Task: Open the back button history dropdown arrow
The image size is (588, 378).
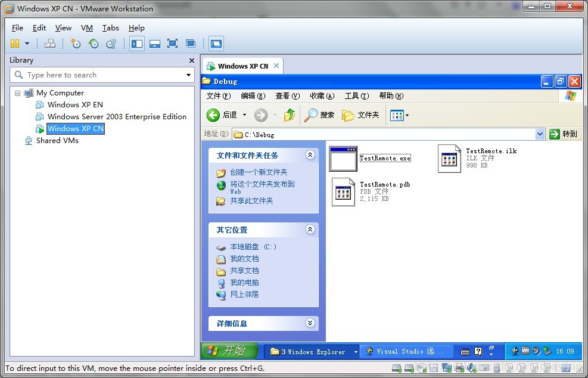Action: tap(244, 115)
